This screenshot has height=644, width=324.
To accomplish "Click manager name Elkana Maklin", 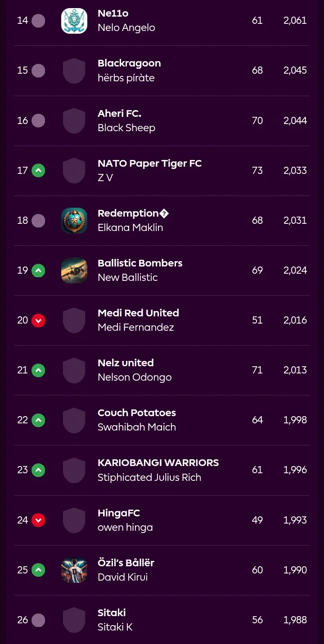I will [130, 228].
